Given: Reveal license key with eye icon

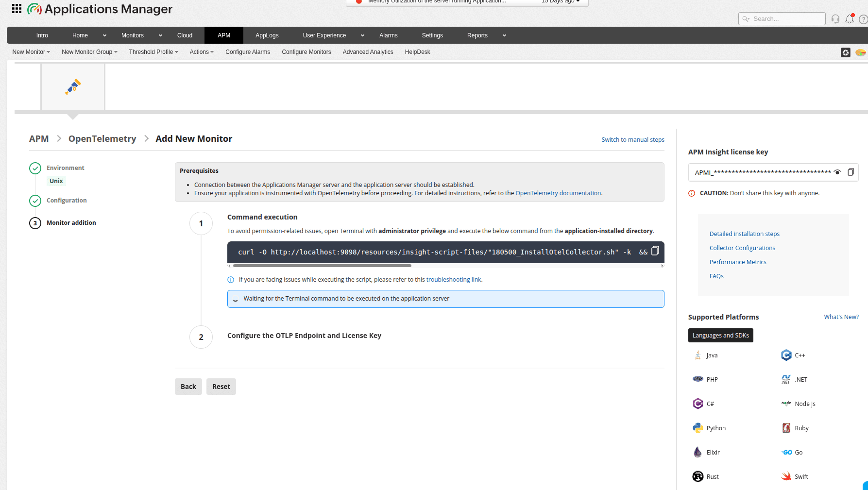Looking at the screenshot, I should click(837, 172).
